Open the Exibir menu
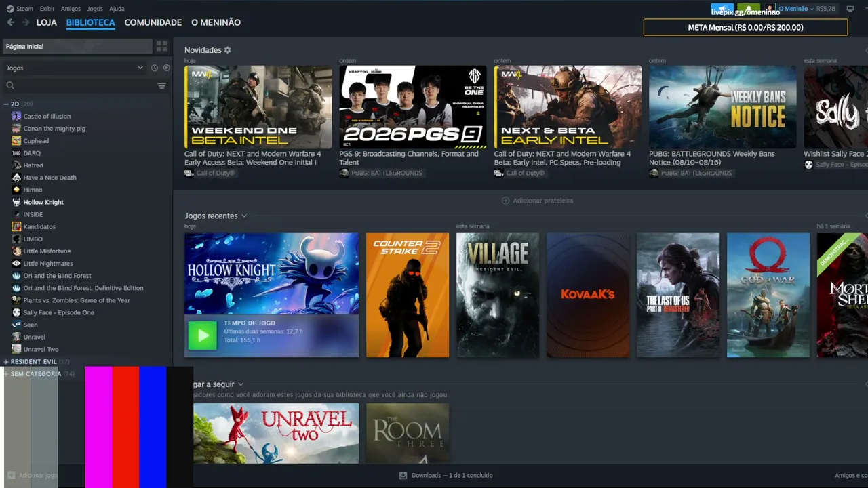 coord(47,9)
